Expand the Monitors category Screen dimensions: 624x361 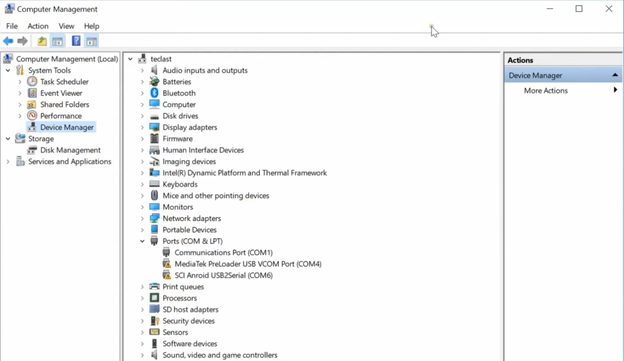142,207
